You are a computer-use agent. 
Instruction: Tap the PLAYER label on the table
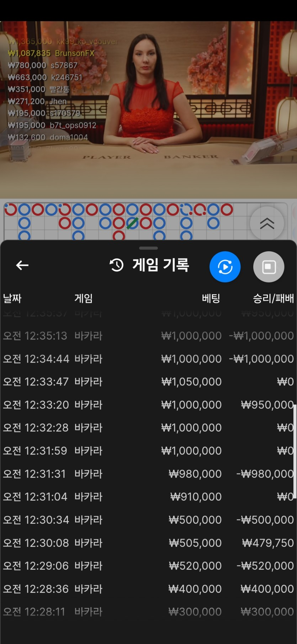click(107, 157)
